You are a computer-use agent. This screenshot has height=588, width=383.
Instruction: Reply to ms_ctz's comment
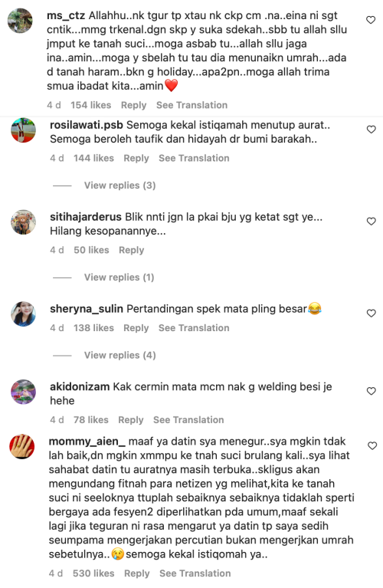(x=133, y=105)
